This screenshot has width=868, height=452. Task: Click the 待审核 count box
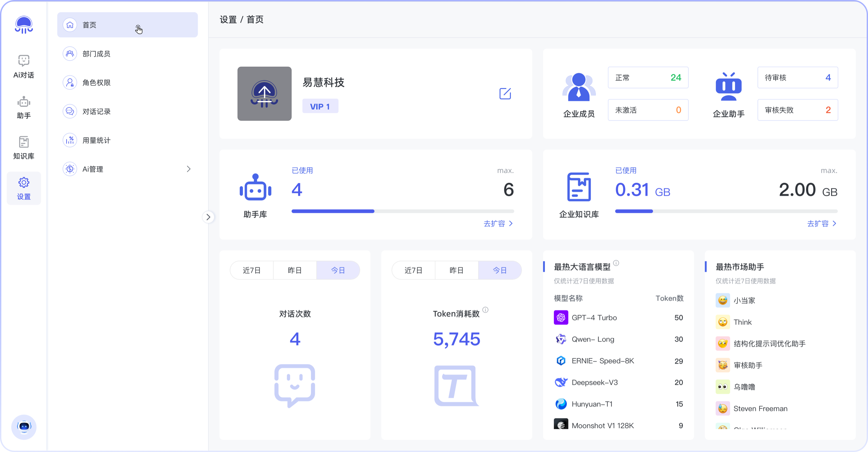coord(797,78)
